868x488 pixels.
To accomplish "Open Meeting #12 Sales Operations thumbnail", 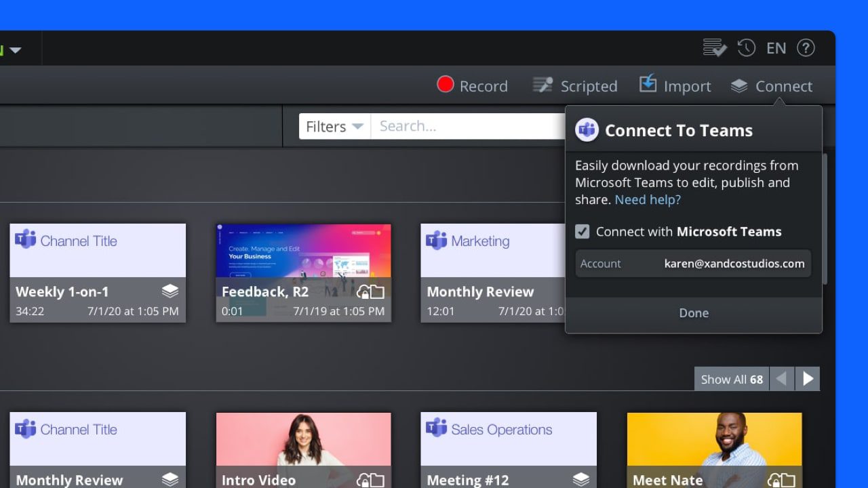I will (509, 450).
